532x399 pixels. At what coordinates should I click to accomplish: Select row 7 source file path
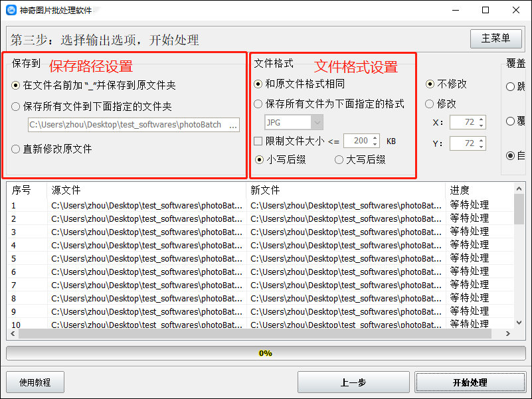tap(147, 285)
